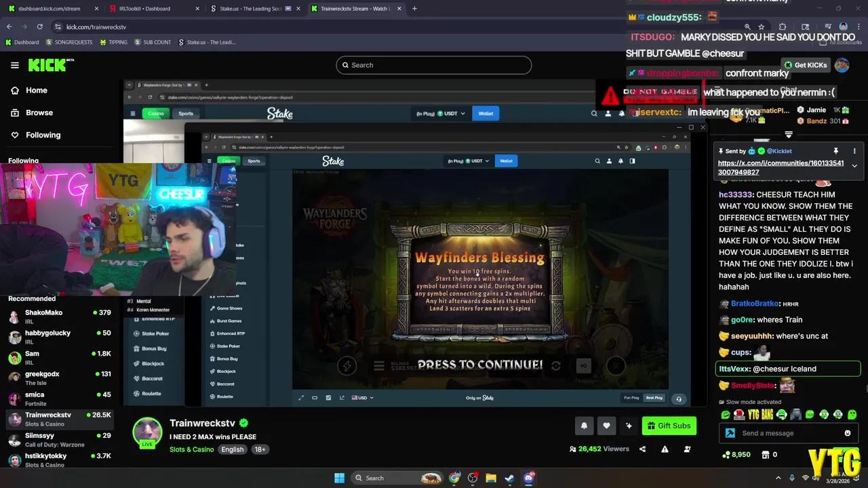Click the streamed Stake fullscreen game icon

[301, 398]
